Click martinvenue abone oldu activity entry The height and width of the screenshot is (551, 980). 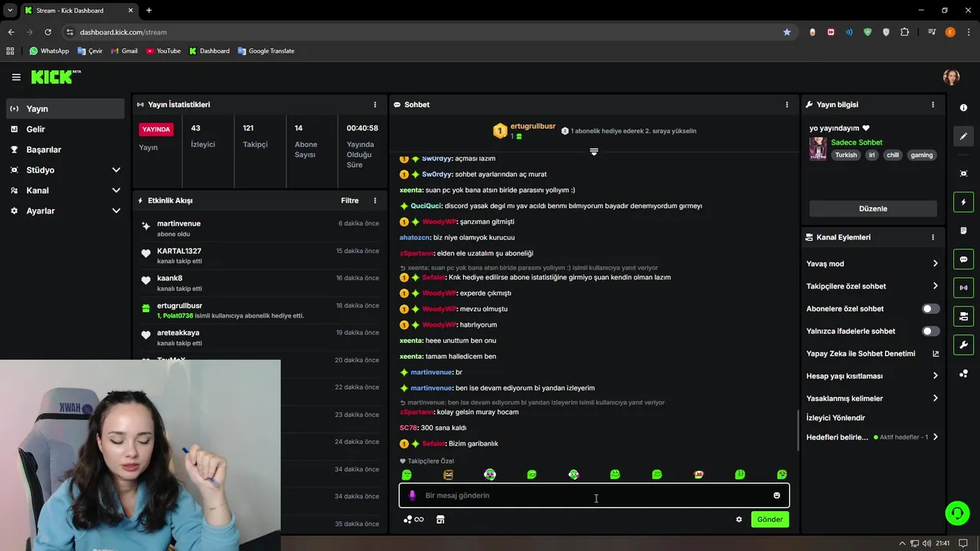pyautogui.click(x=260, y=228)
